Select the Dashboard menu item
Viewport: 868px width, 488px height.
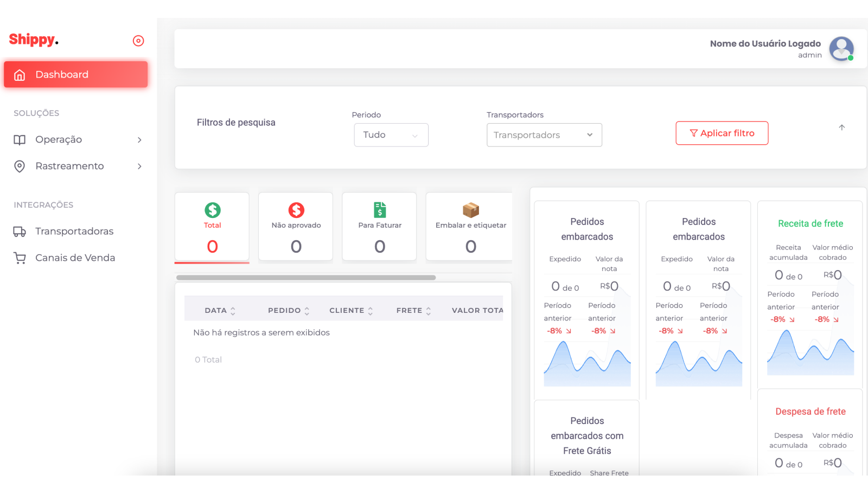[x=61, y=74]
